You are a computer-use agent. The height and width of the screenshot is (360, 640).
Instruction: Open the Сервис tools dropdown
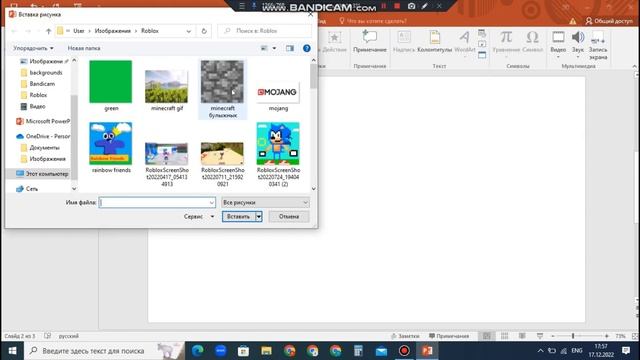199,217
